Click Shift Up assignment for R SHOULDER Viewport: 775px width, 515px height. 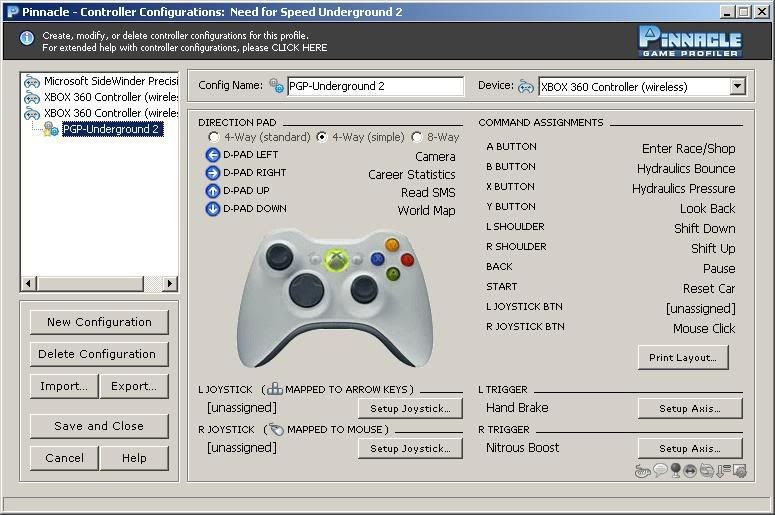click(713, 249)
